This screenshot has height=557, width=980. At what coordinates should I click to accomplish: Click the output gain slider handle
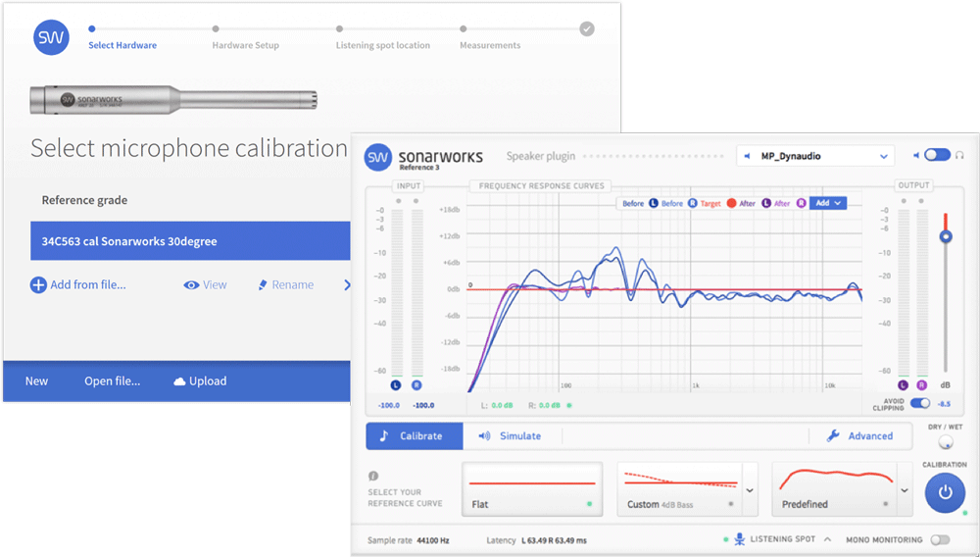[946, 236]
